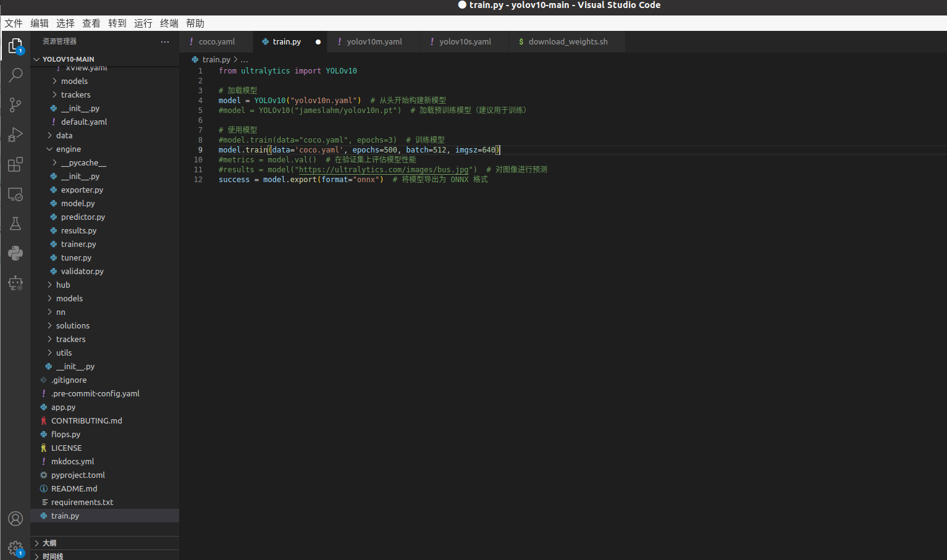Open the Accounts icon

(x=15, y=519)
